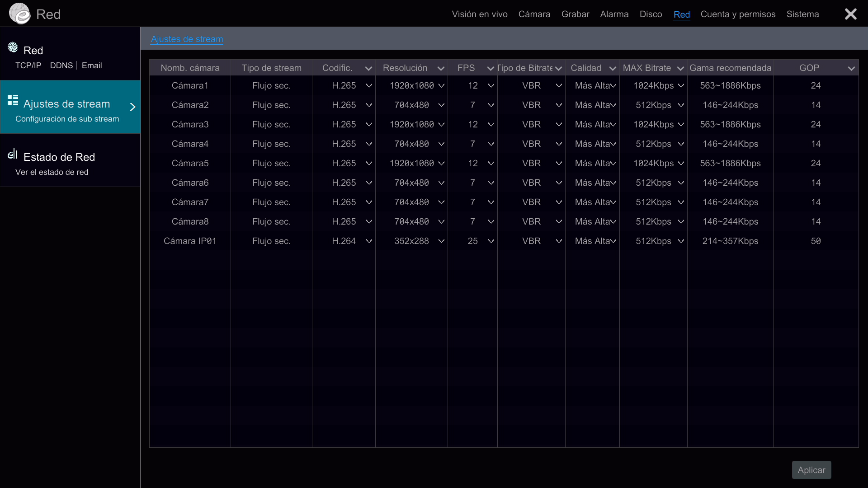Open Email settings link

coord(92,66)
